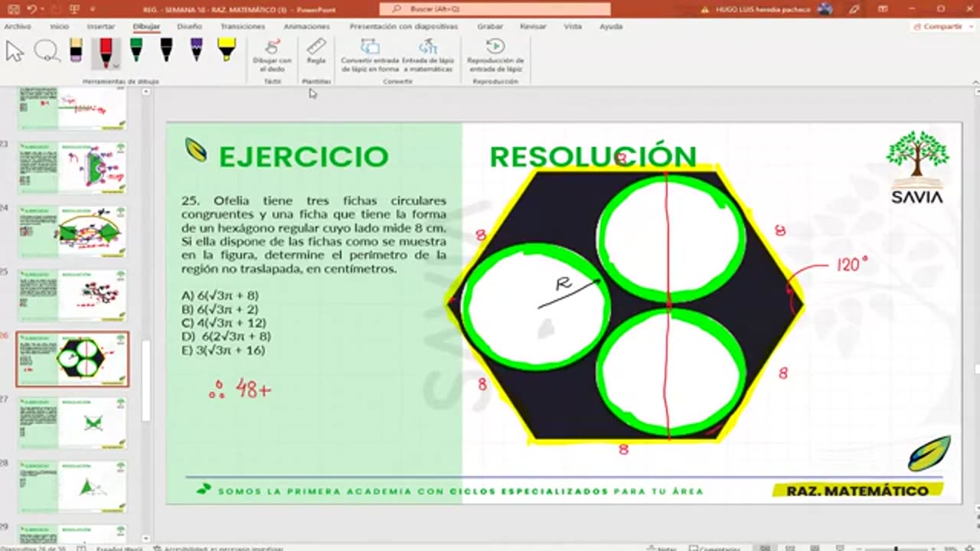980x551 pixels.
Task: Click answer option 'D) 6(2√3π + 8)'
Action: (x=226, y=336)
